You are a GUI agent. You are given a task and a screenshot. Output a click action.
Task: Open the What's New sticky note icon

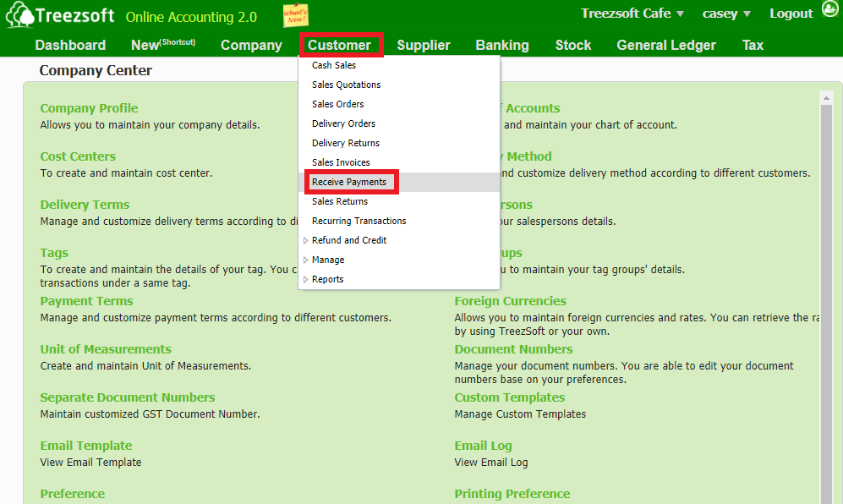(x=295, y=15)
